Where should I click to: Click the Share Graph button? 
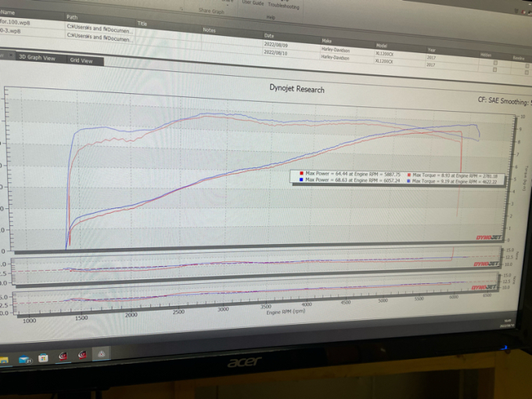click(211, 11)
